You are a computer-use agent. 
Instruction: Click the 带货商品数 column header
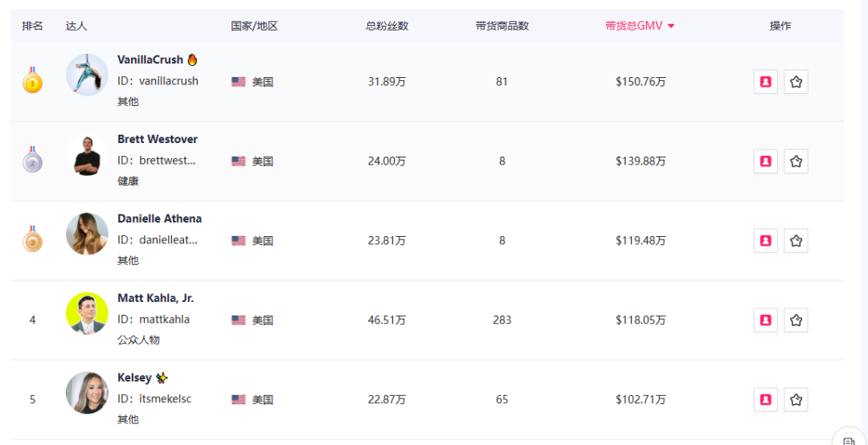pyautogui.click(x=502, y=26)
